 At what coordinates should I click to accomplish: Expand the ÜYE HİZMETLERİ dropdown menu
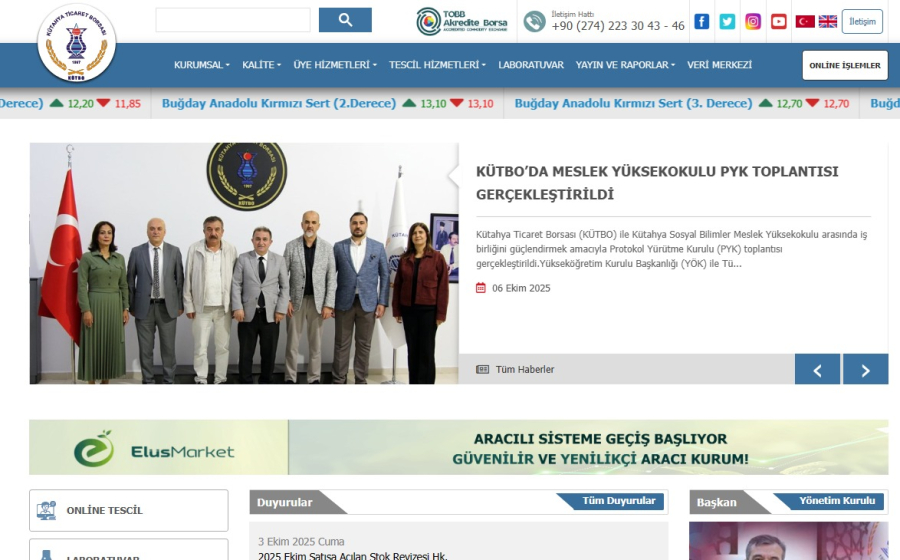[x=335, y=65]
